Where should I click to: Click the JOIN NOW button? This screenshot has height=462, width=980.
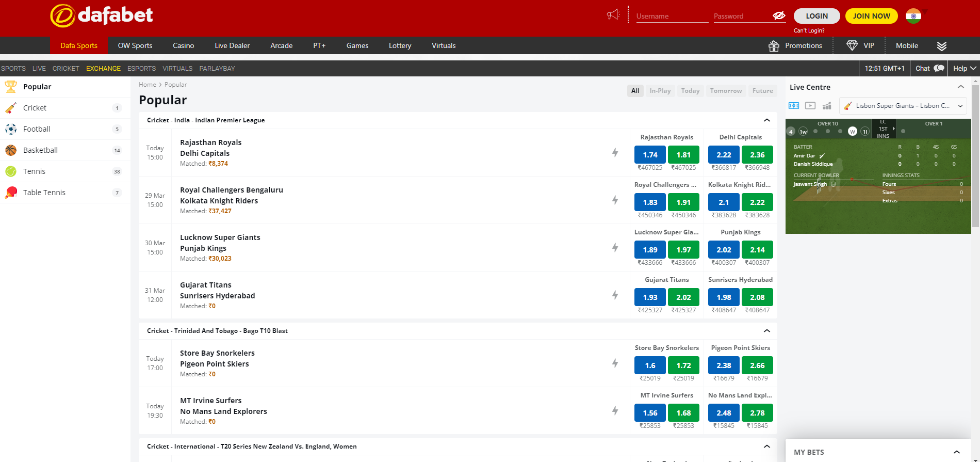(x=872, y=16)
